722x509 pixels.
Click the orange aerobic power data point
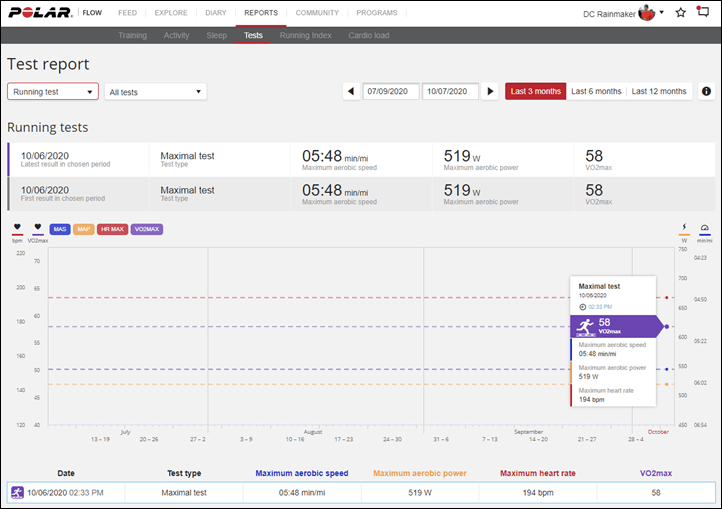click(666, 384)
